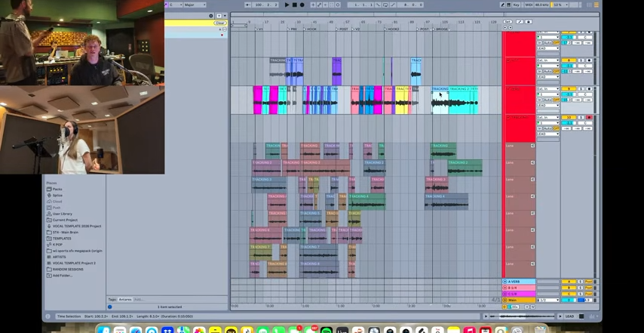Click the 13 % CPU load meter
Screen dimensions: 644x333
pyautogui.click(x=560, y=5)
